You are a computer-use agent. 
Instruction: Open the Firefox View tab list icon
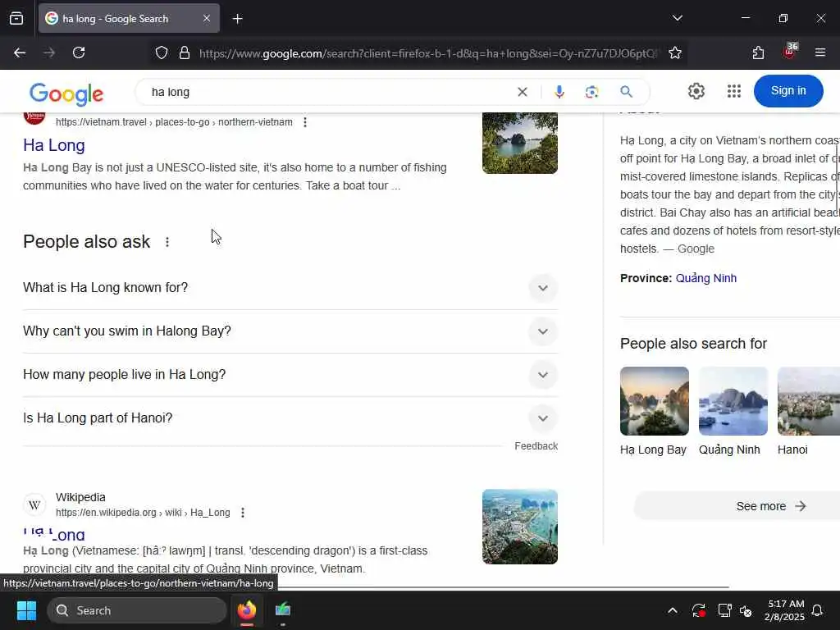pyautogui.click(x=16, y=18)
